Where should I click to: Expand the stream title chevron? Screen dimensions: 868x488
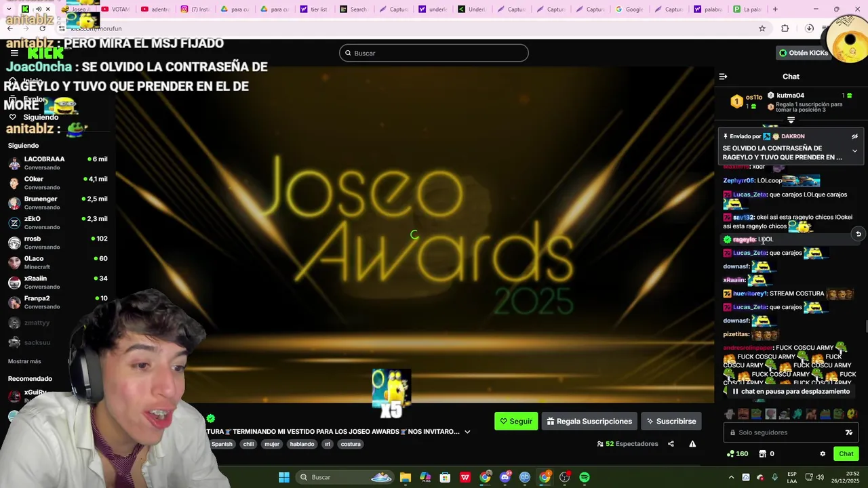tap(467, 432)
